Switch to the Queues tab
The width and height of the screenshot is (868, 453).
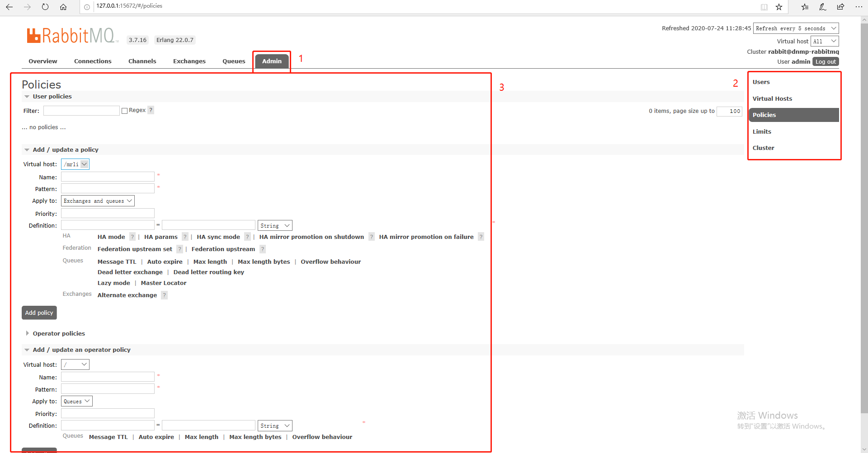coord(234,61)
